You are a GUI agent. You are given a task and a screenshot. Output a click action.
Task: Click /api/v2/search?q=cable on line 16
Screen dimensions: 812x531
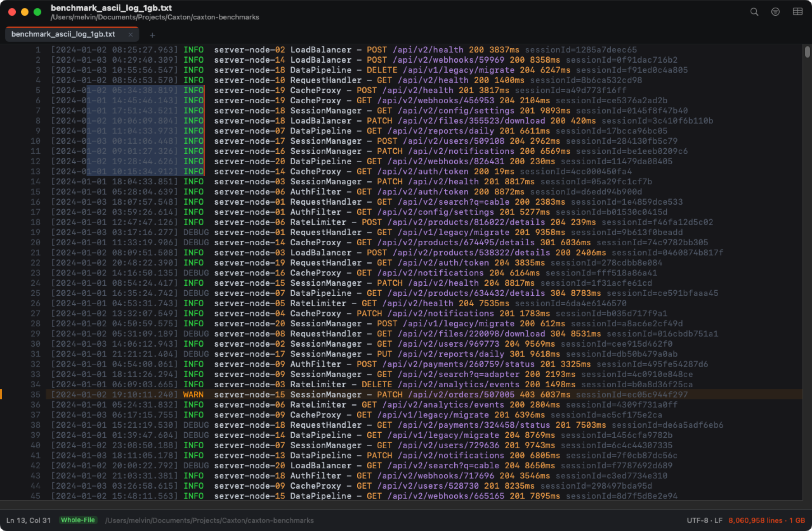(x=453, y=202)
